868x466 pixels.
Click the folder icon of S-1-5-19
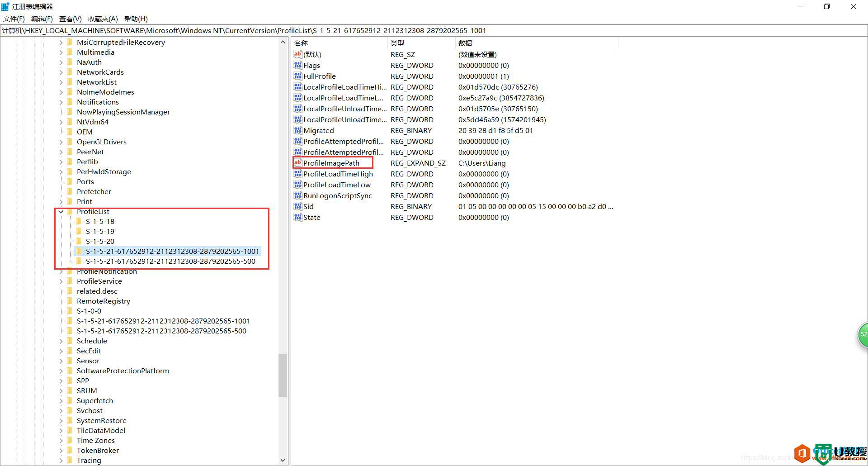79,231
